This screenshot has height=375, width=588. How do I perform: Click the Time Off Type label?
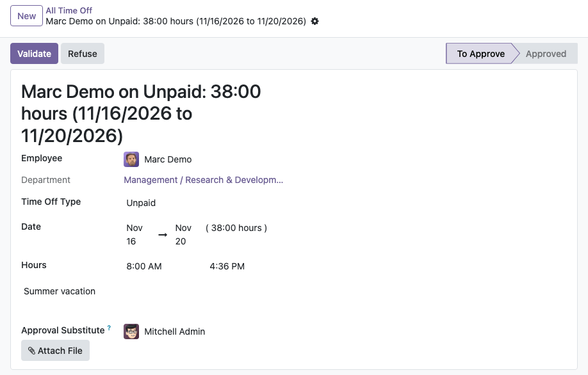(x=51, y=202)
